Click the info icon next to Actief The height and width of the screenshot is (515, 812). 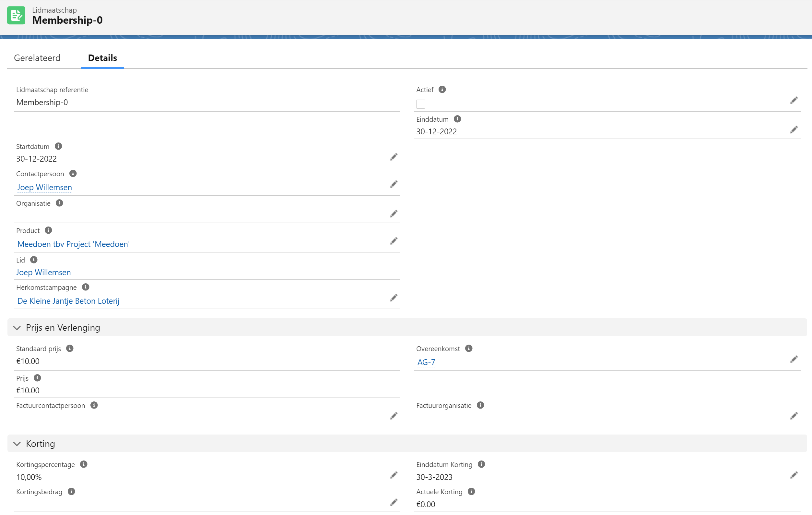tap(442, 90)
